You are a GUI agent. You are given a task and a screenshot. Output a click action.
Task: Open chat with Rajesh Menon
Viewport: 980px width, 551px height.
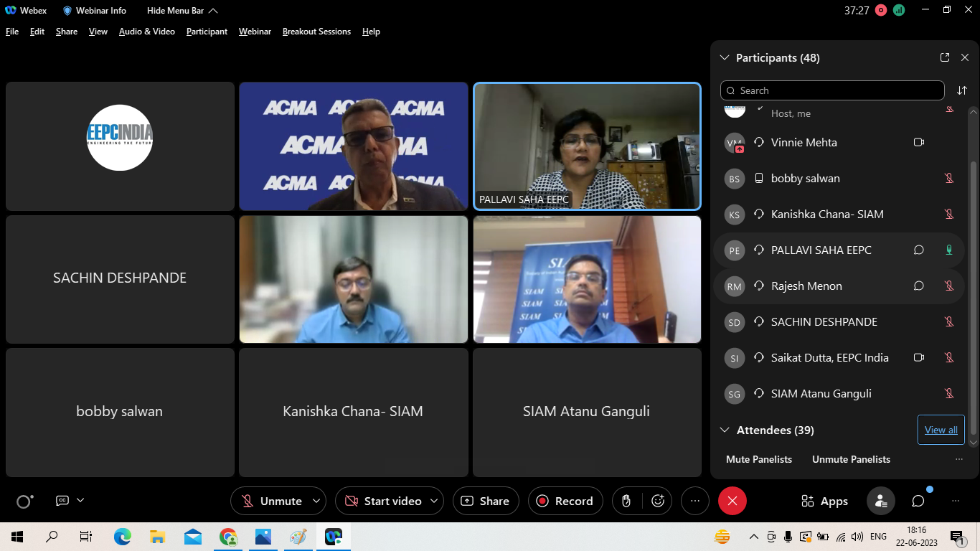click(919, 286)
